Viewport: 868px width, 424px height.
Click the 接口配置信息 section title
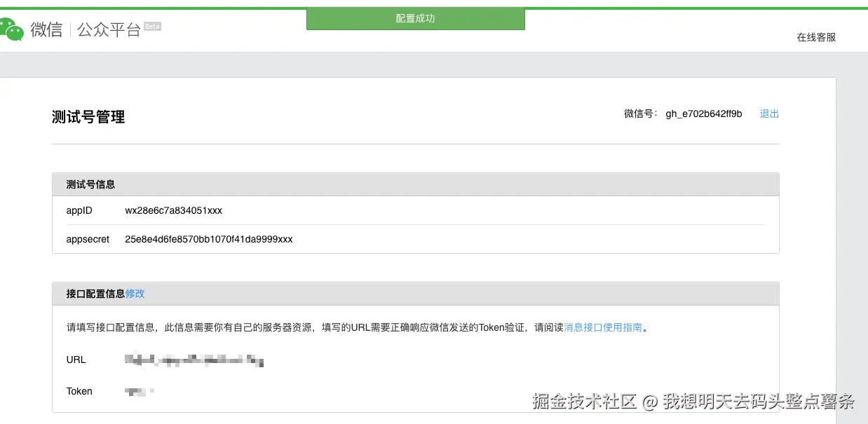point(96,294)
